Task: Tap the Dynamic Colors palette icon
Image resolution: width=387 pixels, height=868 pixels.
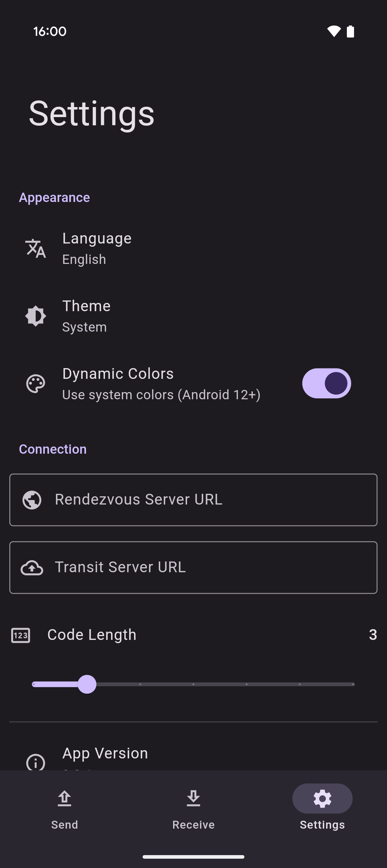Action: pos(35,384)
